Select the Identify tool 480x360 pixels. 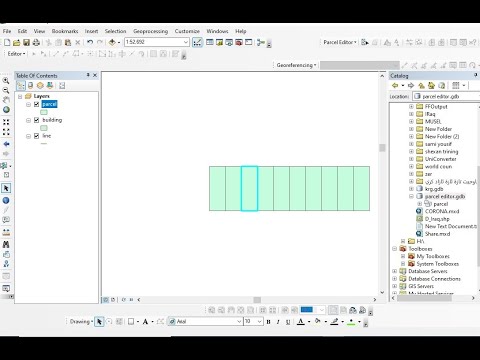click(6, 200)
